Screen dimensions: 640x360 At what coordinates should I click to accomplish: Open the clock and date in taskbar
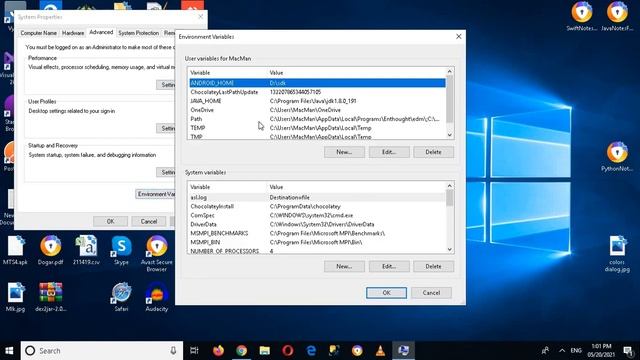[601, 351]
